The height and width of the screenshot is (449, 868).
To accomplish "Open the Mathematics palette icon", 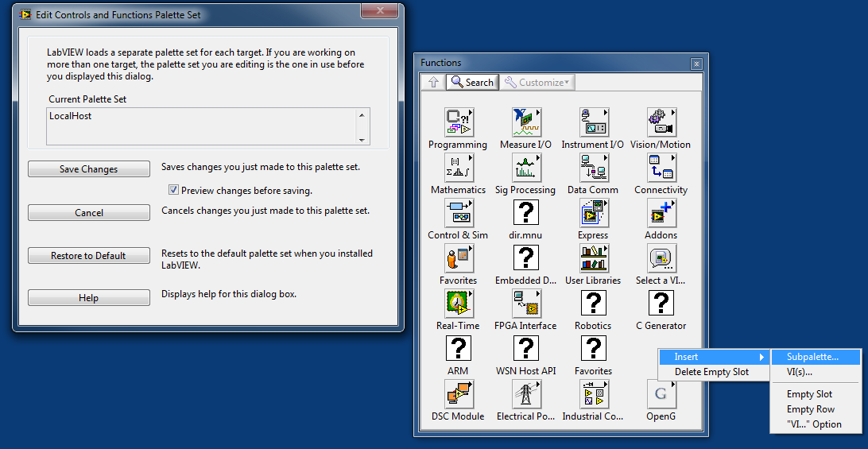I will [459, 168].
